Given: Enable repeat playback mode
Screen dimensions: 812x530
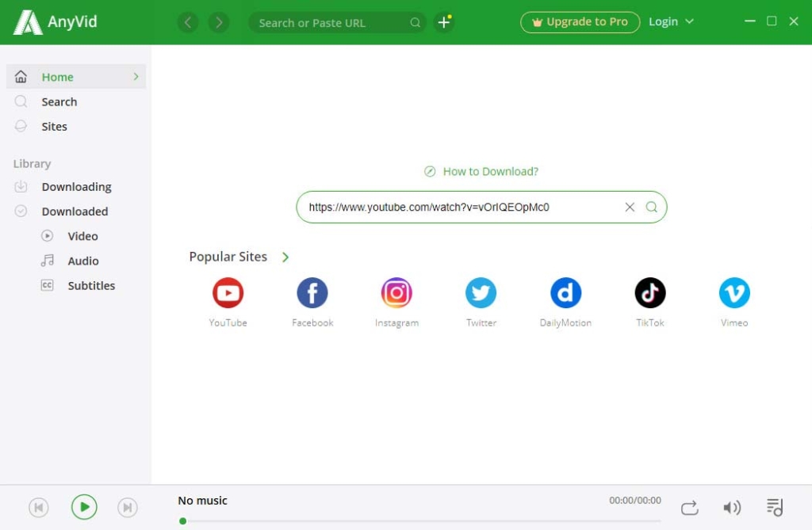Looking at the screenshot, I should [689, 507].
